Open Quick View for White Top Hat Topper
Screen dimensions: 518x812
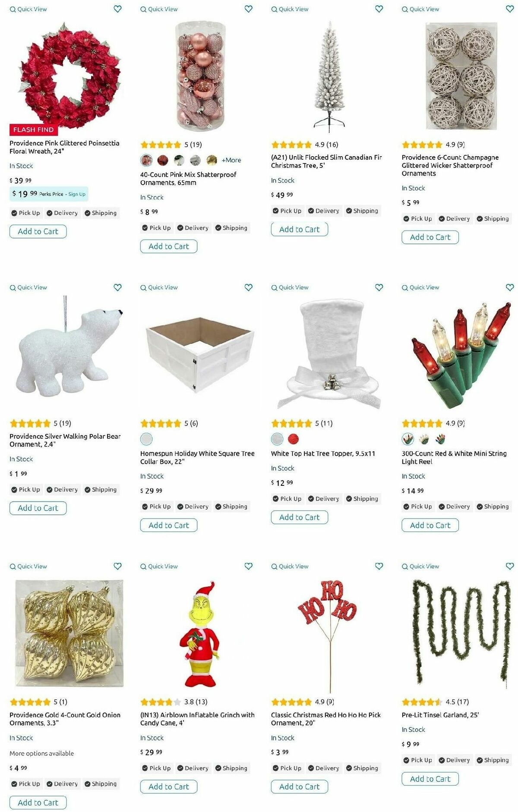290,287
